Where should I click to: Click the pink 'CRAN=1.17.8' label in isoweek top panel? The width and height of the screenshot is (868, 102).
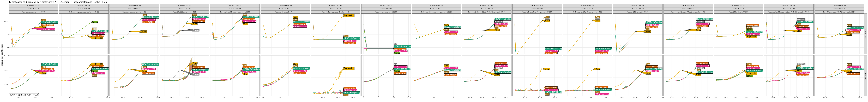[x=48, y=30]
